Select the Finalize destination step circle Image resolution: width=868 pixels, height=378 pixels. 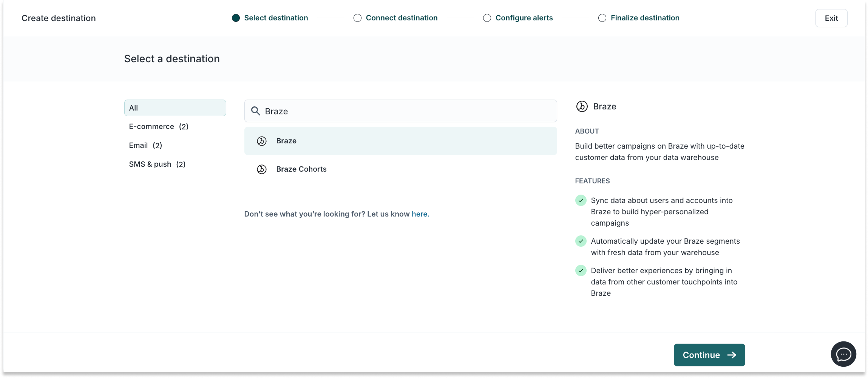(602, 18)
